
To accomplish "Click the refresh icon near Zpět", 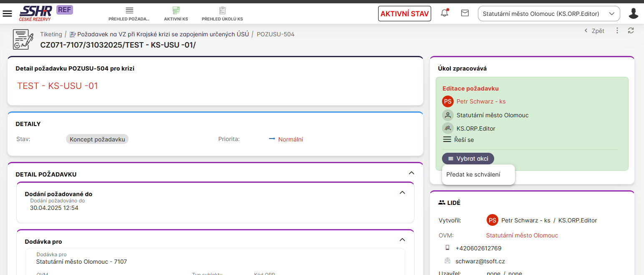I will (x=631, y=30).
